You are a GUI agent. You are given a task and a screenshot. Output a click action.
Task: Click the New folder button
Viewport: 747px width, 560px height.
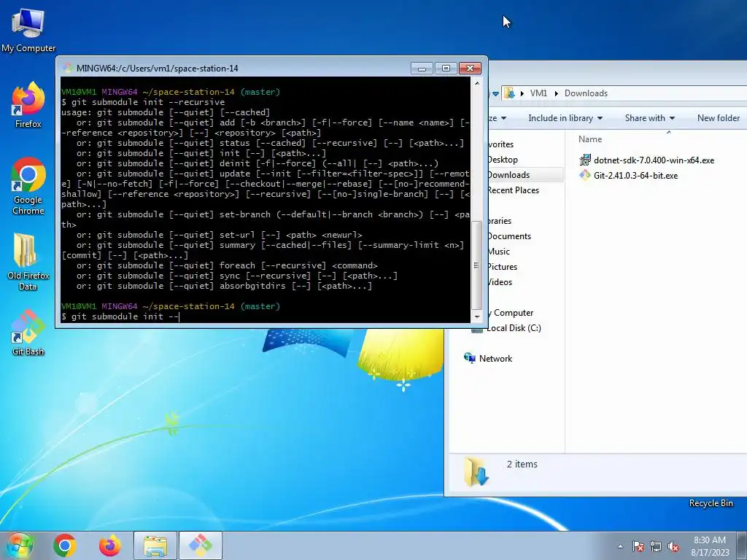(719, 118)
